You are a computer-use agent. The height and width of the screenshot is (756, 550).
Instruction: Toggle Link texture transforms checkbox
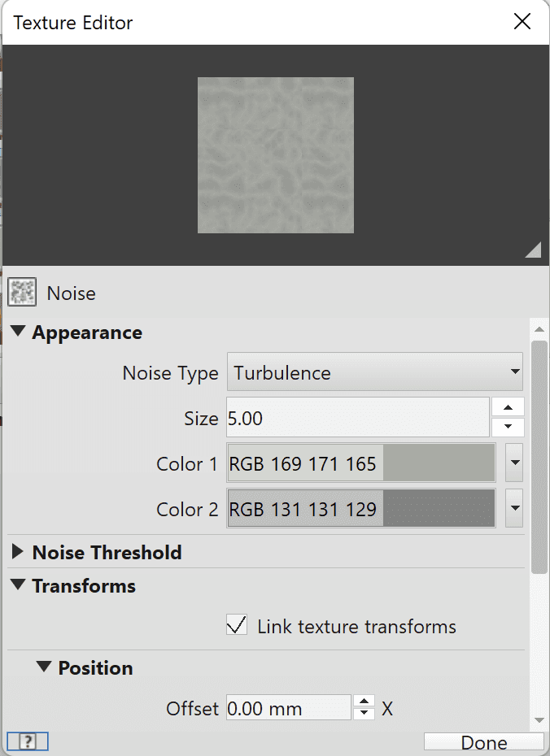coord(237,625)
